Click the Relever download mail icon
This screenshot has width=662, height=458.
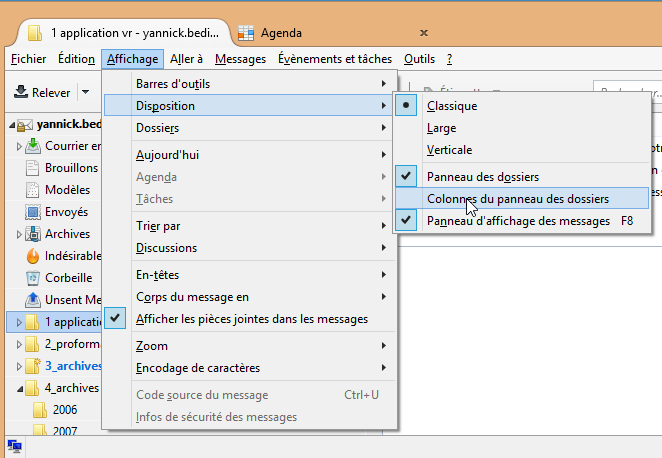point(20,93)
